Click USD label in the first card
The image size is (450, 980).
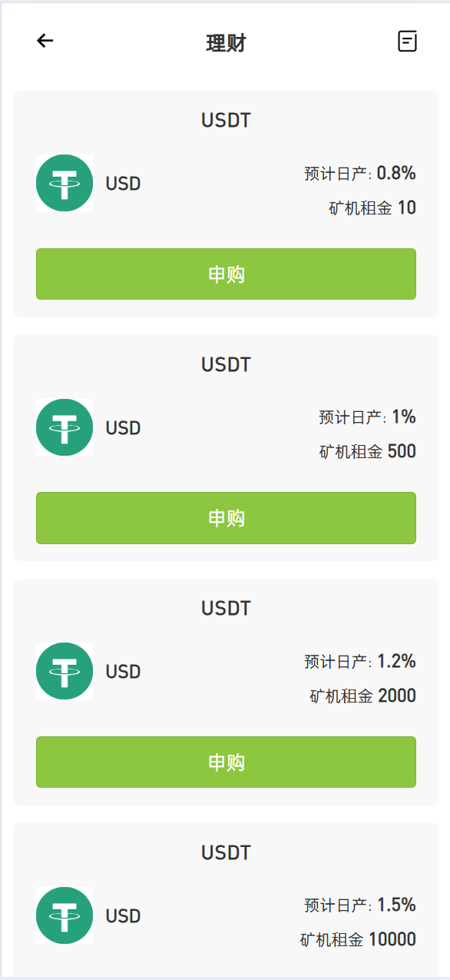(123, 184)
